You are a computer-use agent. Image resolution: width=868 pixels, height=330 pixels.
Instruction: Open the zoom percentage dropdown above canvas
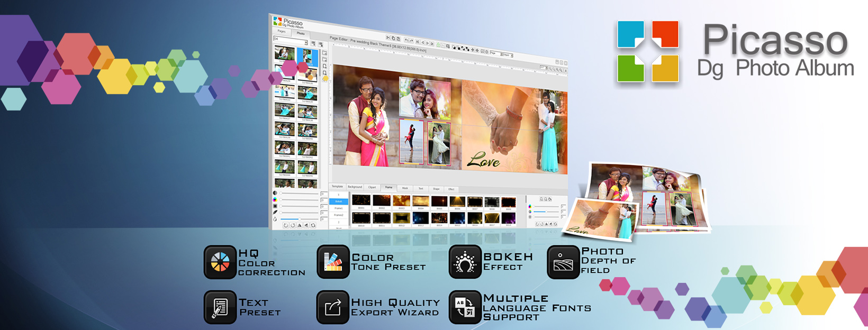pyautogui.click(x=543, y=67)
